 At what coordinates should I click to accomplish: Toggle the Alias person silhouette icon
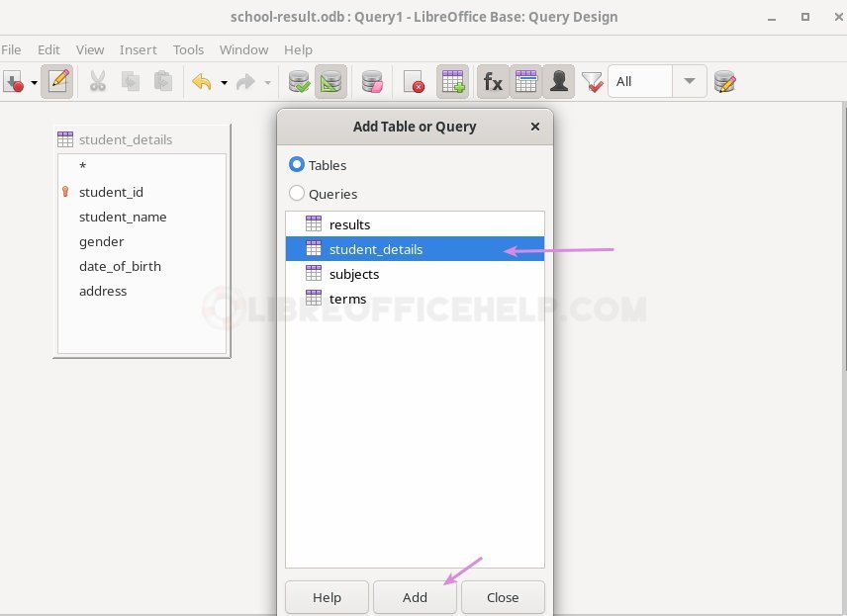559,81
